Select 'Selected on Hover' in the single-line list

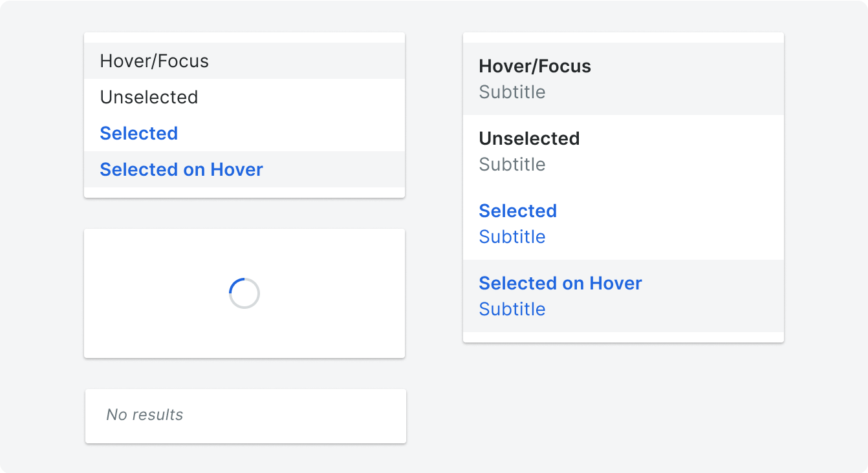pos(244,169)
